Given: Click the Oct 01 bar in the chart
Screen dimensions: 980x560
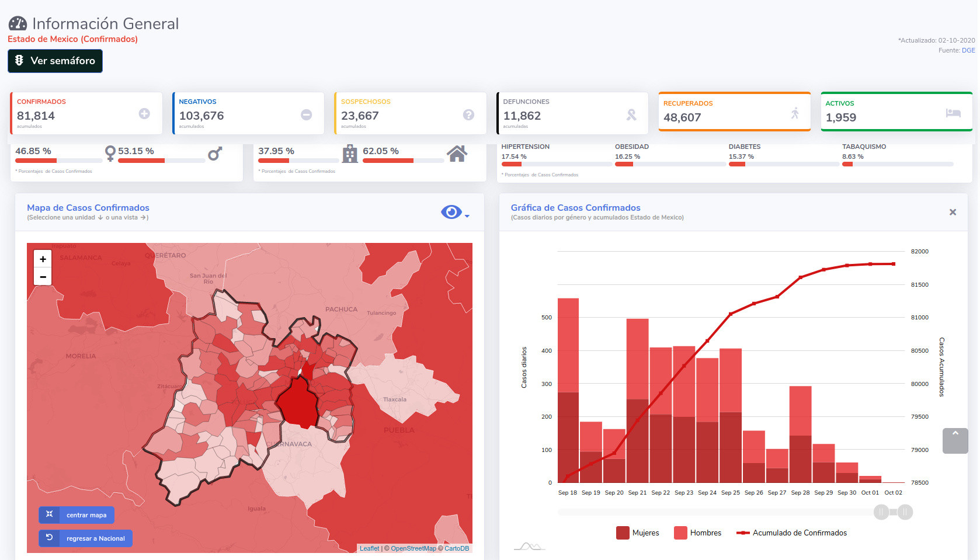Looking at the screenshot, I should [870, 479].
